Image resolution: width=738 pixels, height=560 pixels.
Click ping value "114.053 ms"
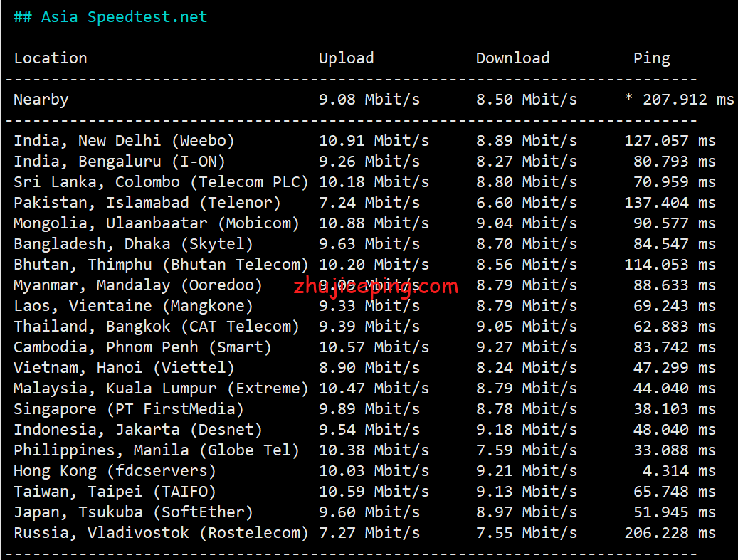(670, 265)
